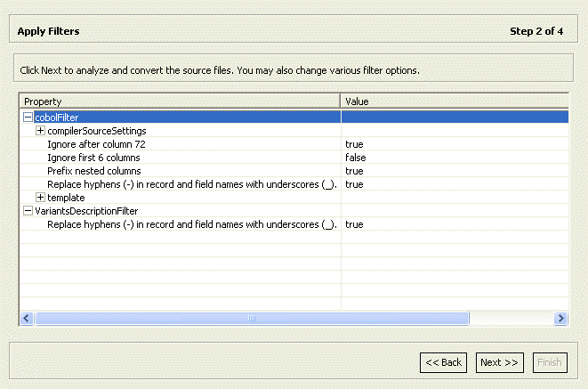Click the horizontal scrollbar left arrow

27,319
